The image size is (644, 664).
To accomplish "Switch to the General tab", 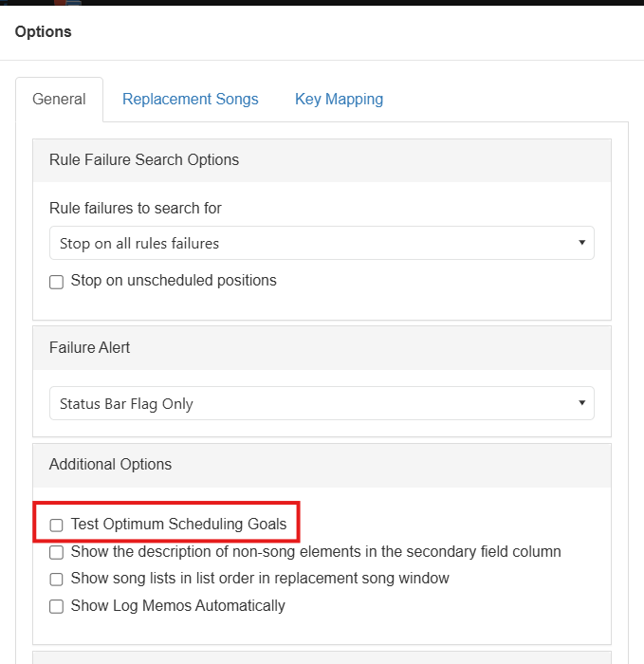I will tap(59, 99).
